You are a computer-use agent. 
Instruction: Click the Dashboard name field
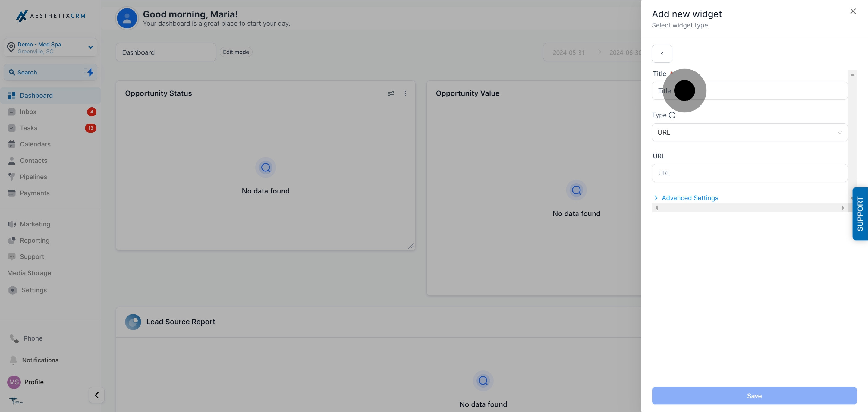(166, 52)
